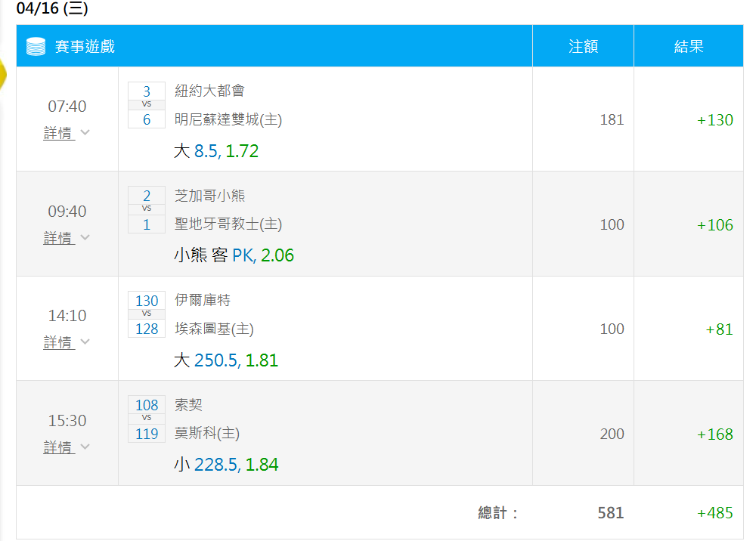Click the score 119 for 莫斯科
The width and height of the screenshot is (756, 541).
[x=147, y=434]
